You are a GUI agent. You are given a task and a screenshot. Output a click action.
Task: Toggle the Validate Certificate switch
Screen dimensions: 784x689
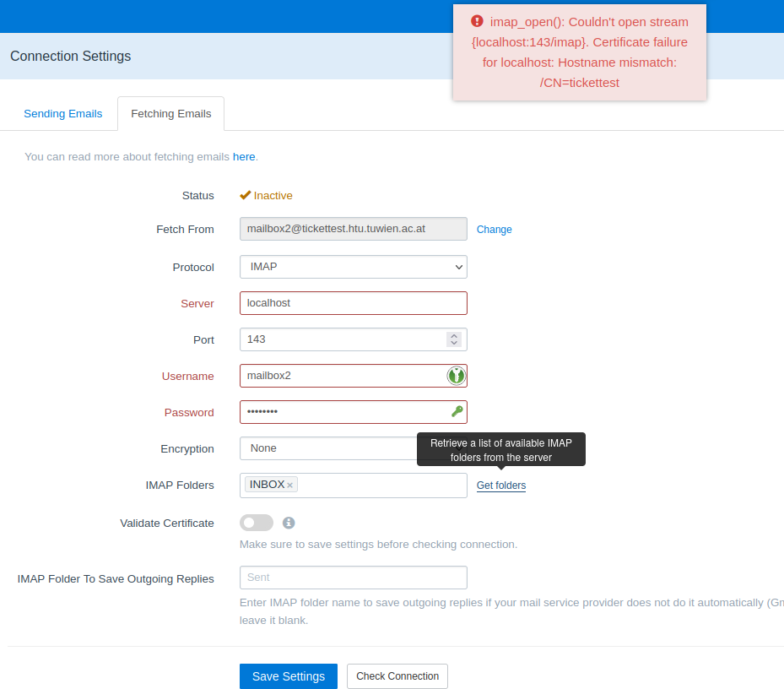pos(257,523)
